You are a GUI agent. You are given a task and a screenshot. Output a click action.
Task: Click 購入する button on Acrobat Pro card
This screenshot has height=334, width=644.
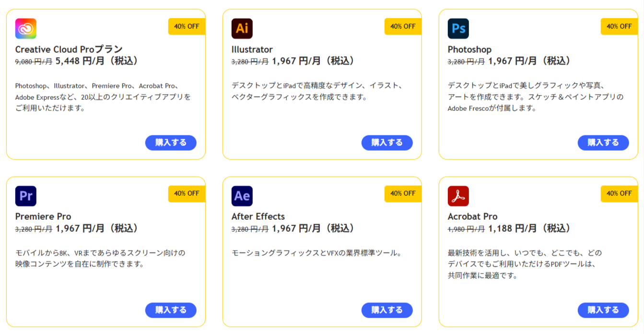coord(603,310)
